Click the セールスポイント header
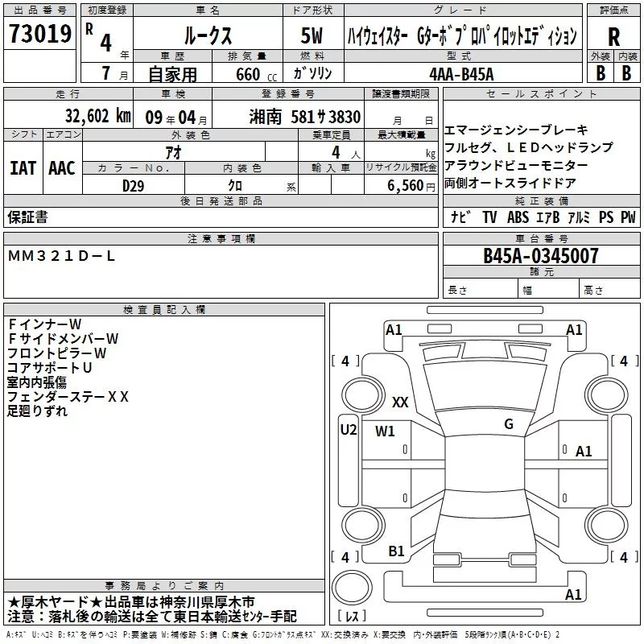 pyautogui.click(x=541, y=94)
